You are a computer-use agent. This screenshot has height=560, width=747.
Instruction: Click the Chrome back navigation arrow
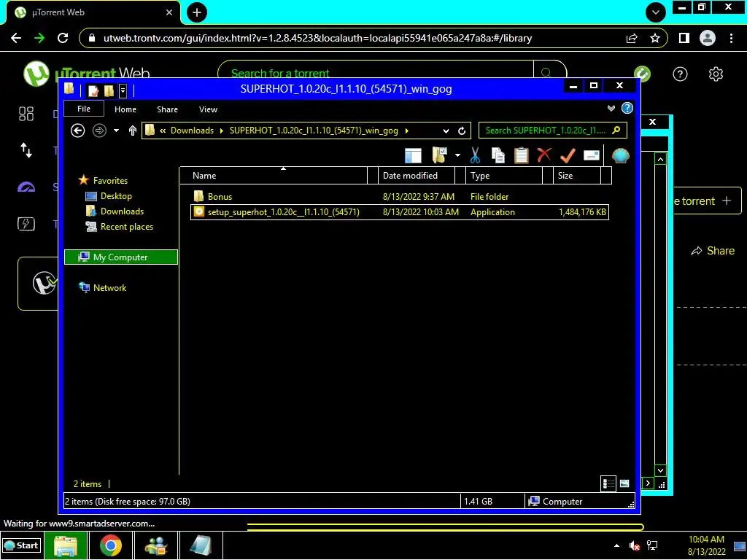(16, 38)
